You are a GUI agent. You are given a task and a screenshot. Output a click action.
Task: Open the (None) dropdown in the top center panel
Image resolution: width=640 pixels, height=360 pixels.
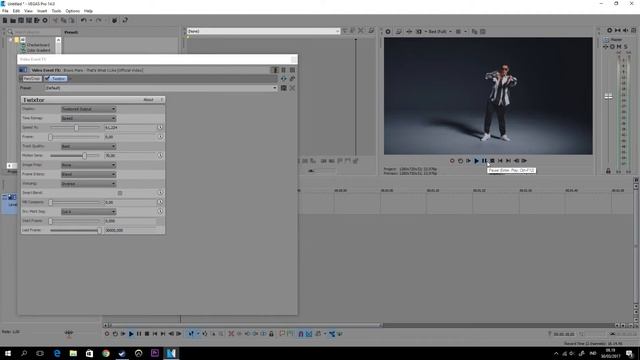click(263, 31)
